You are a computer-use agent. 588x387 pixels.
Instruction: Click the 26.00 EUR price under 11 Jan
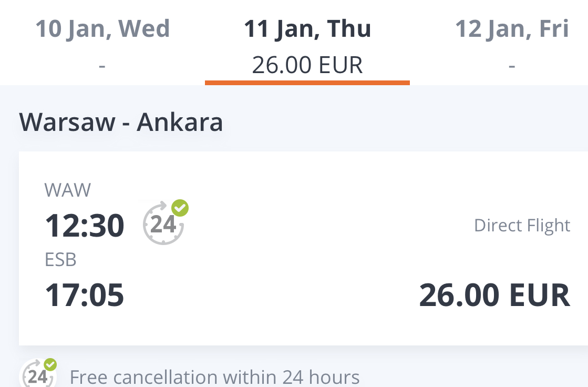[x=307, y=65]
